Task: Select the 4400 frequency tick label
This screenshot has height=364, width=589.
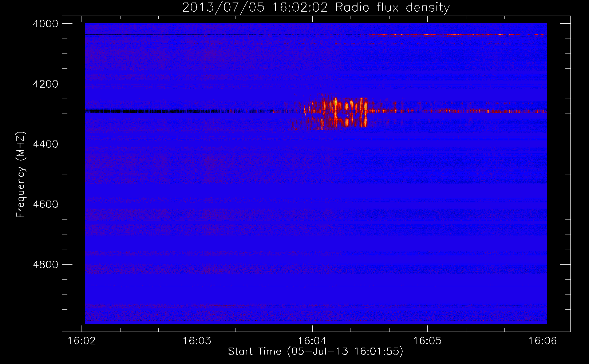Action: click(x=46, y=144)
